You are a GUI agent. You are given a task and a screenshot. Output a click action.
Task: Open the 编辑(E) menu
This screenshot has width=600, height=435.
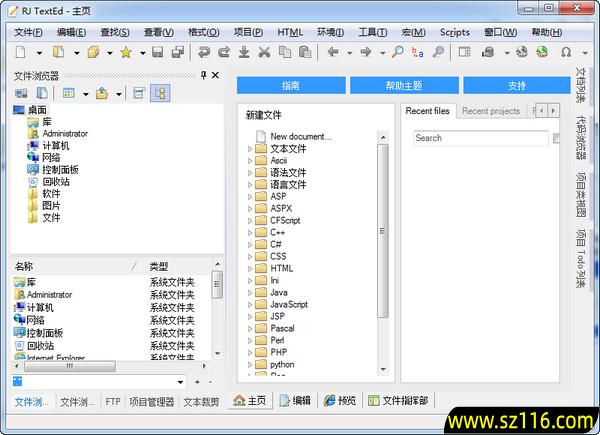(71, 33)
